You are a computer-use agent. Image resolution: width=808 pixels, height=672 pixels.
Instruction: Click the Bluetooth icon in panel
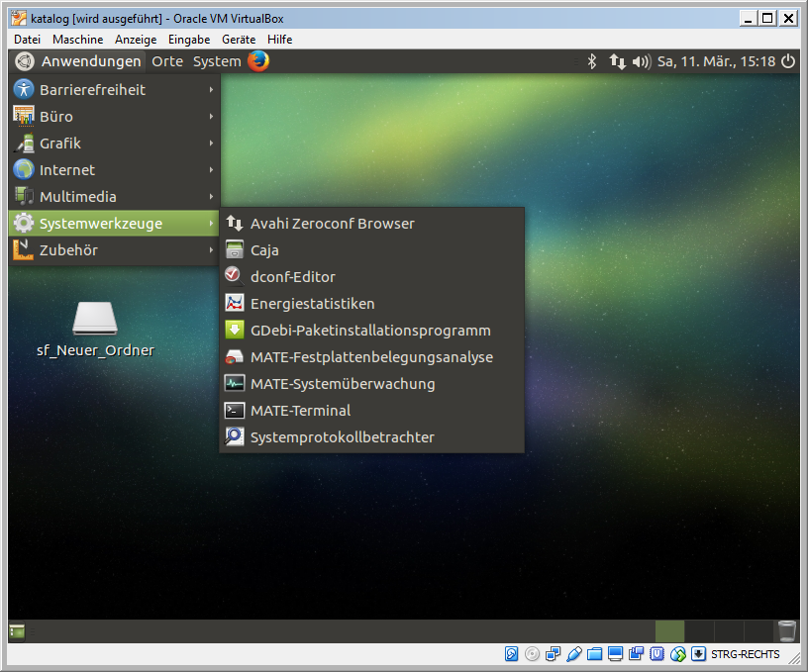[x=592, y=61]
